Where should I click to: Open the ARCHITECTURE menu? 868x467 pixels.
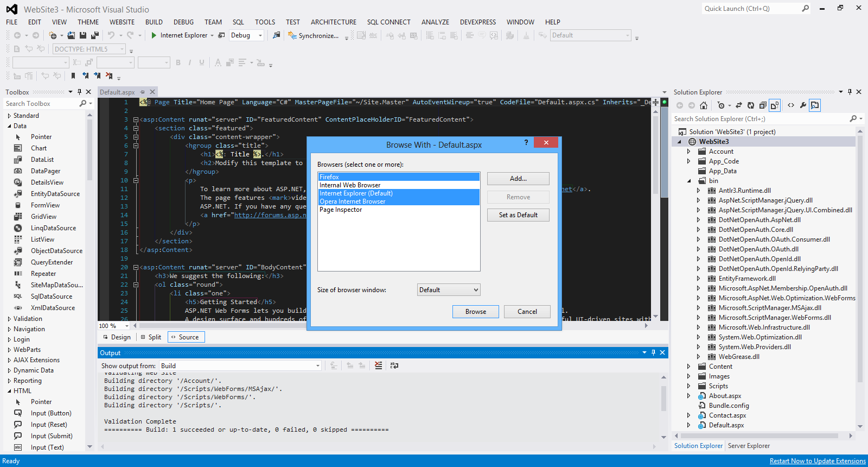click(x=334, y=22)
